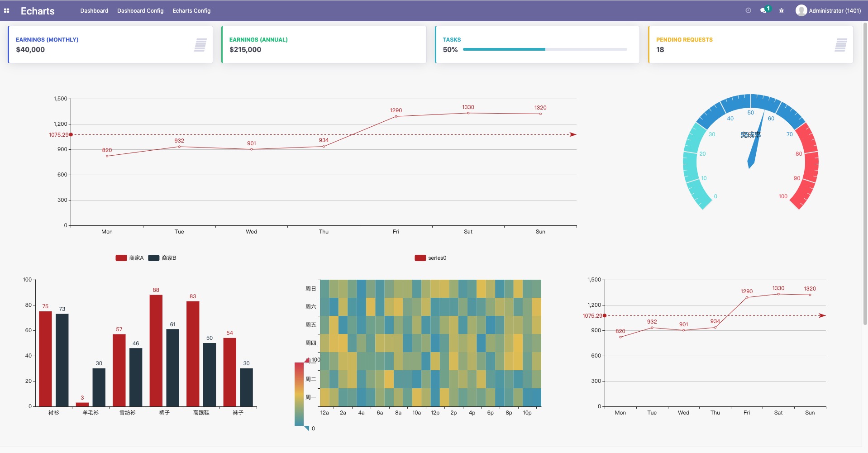
Task: Click the Tasks 50% progress bar
Action: 545,49
